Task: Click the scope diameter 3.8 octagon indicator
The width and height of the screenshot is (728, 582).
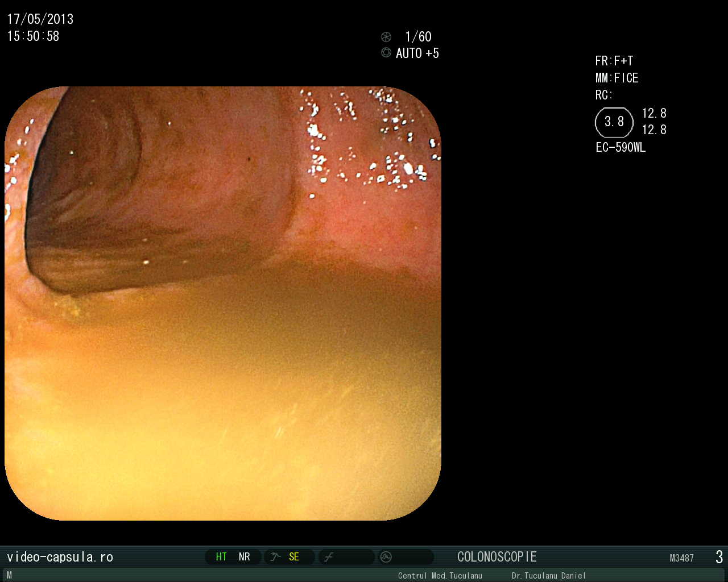Action: (x=614, y=122)
